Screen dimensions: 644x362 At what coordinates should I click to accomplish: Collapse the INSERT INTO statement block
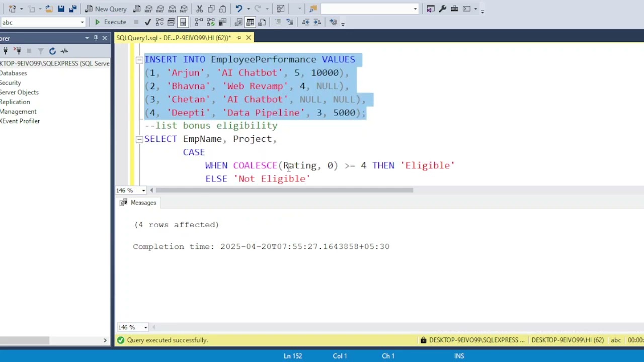(x=139, y=60)
